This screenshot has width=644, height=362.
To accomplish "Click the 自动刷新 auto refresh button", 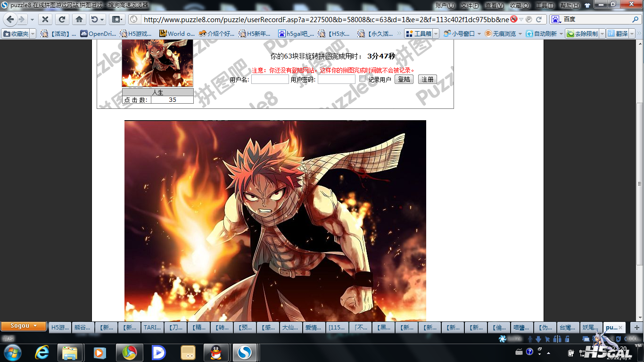I will click(x=541, y=33).
